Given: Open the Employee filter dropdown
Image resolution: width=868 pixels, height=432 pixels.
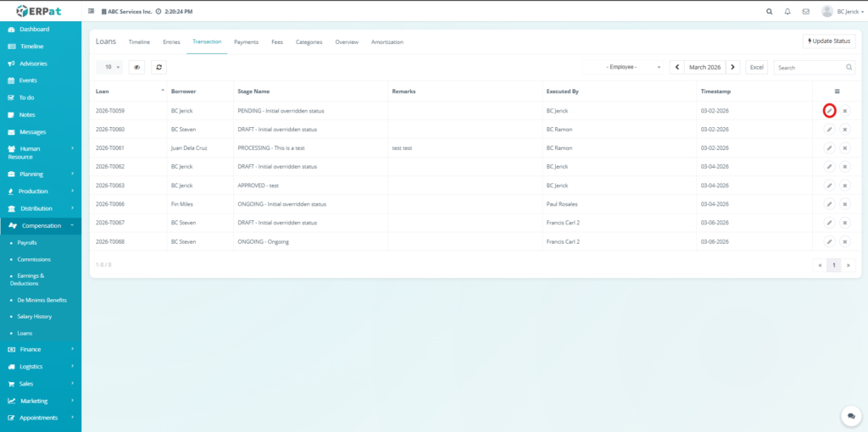Looking at the screenshot, I should pyautogui.click(x=623, y=67).
